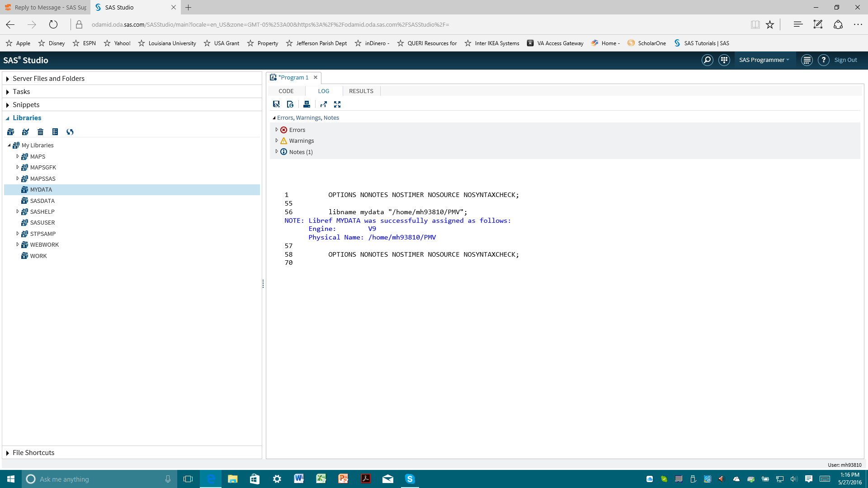Open Excel from the Windows taskbar

tap(321, 479)
